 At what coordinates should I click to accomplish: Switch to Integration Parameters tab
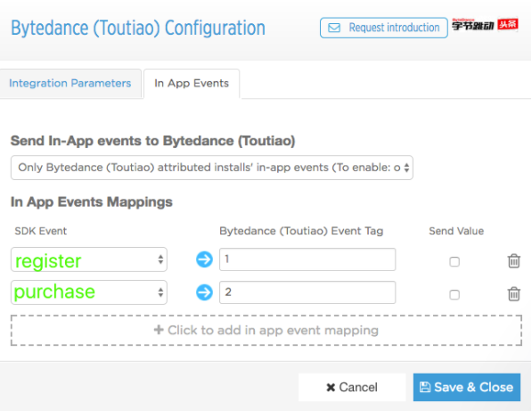tap(70, 83)
